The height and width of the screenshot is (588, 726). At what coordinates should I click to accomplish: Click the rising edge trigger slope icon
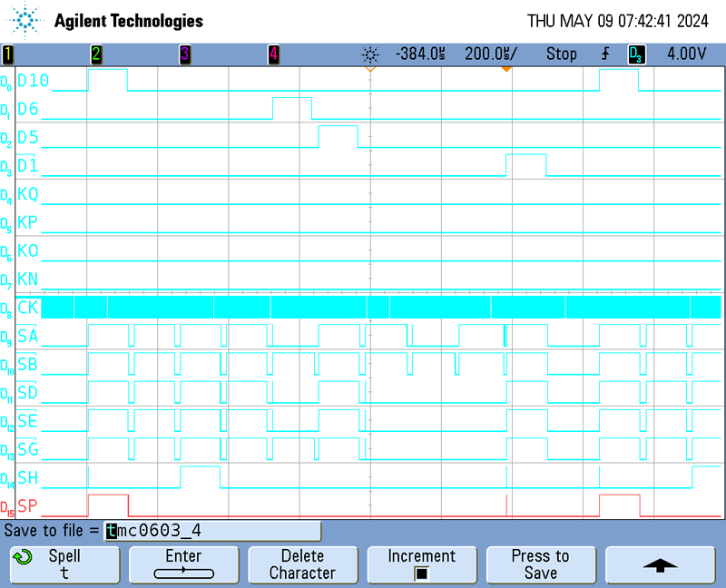[x=605, y=54]
